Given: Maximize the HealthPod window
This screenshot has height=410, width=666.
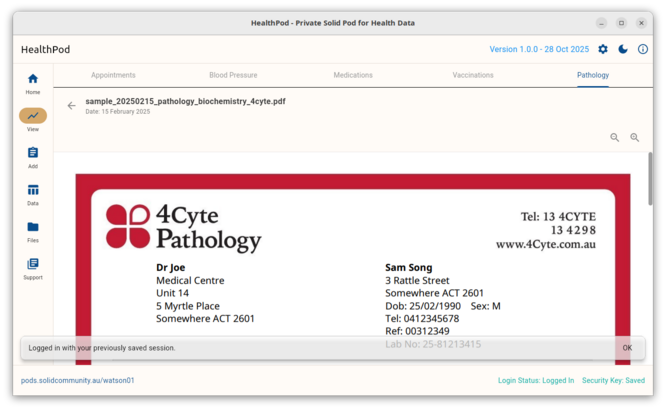Looking at the screenshot, I should coord(621,23).
